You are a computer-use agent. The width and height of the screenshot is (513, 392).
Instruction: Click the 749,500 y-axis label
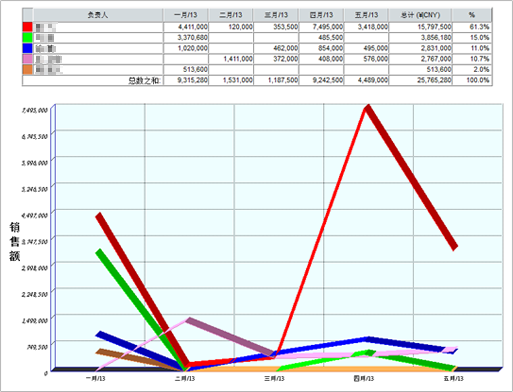(x=37, y=347)
